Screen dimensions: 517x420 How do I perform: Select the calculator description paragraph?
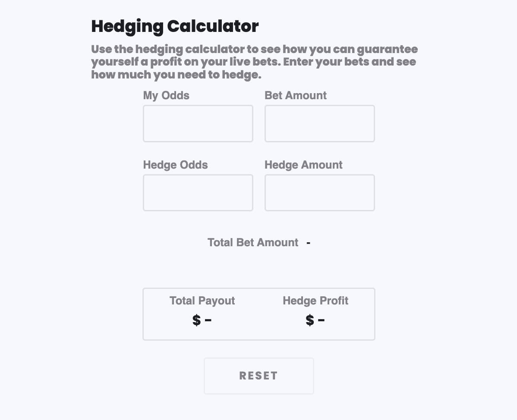pos(254,62)
